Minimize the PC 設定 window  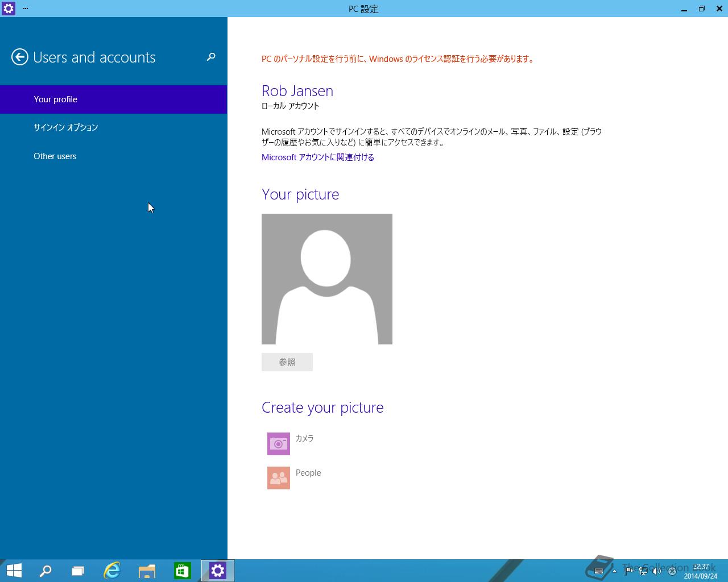coord(684,9)
